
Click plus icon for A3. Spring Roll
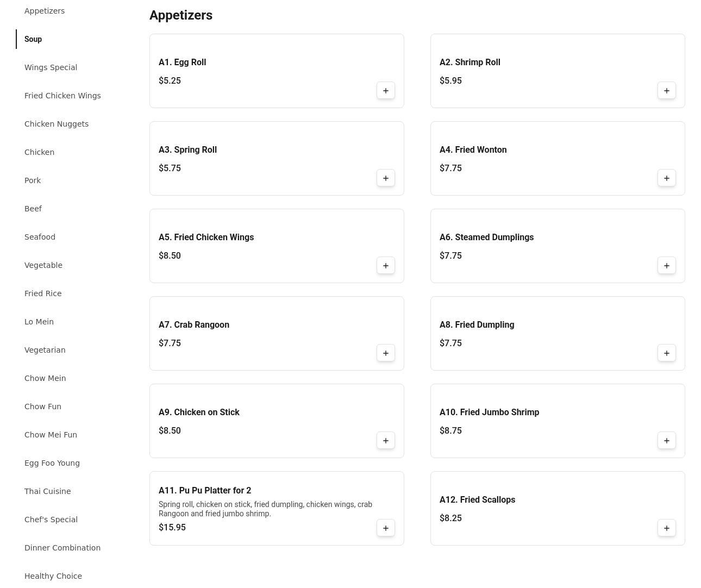coord(386,178)
